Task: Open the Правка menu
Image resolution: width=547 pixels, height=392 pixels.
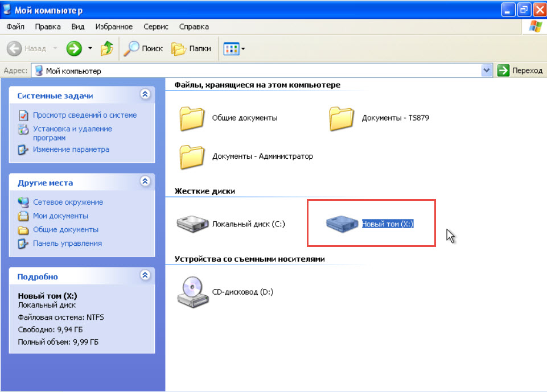Action: coord(48,27)
